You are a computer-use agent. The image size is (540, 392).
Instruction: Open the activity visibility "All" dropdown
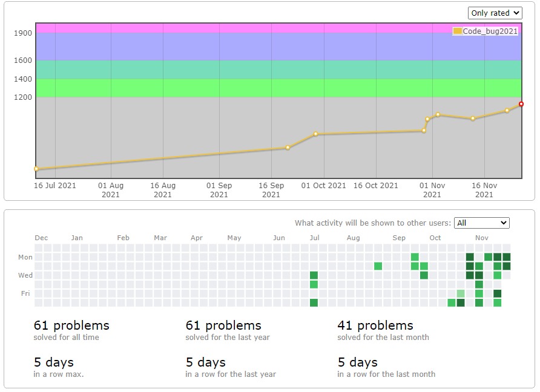click(x=481, y=223)
